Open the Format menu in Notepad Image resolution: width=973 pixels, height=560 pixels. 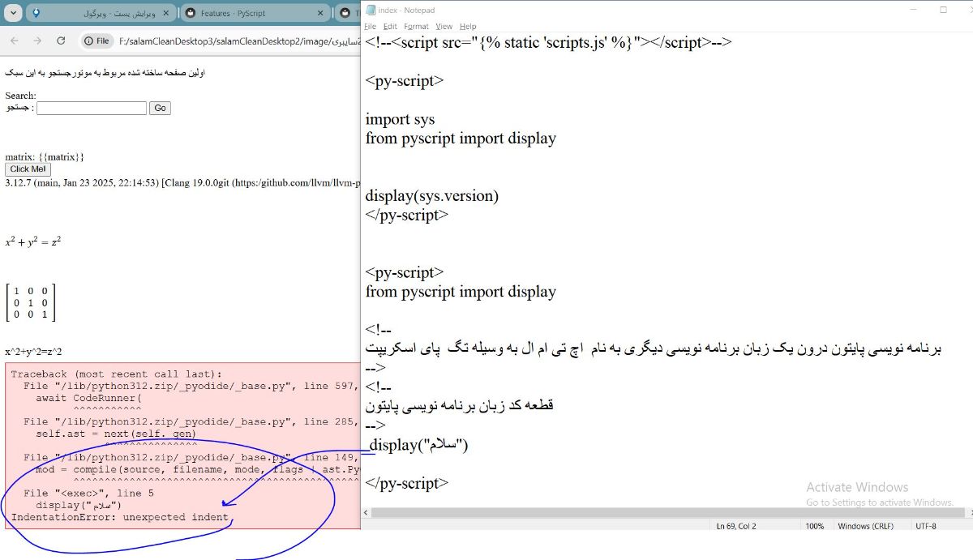(x=416, y=27)
